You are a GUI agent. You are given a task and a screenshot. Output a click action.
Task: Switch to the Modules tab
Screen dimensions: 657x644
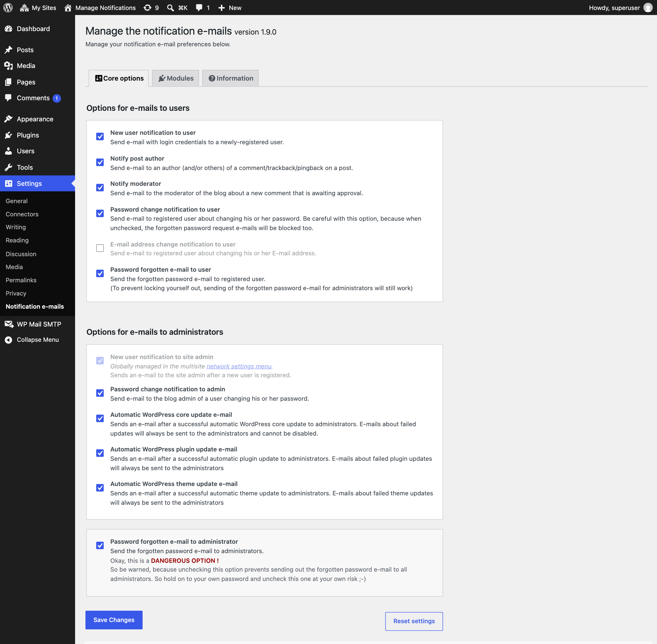coord(175,78)
